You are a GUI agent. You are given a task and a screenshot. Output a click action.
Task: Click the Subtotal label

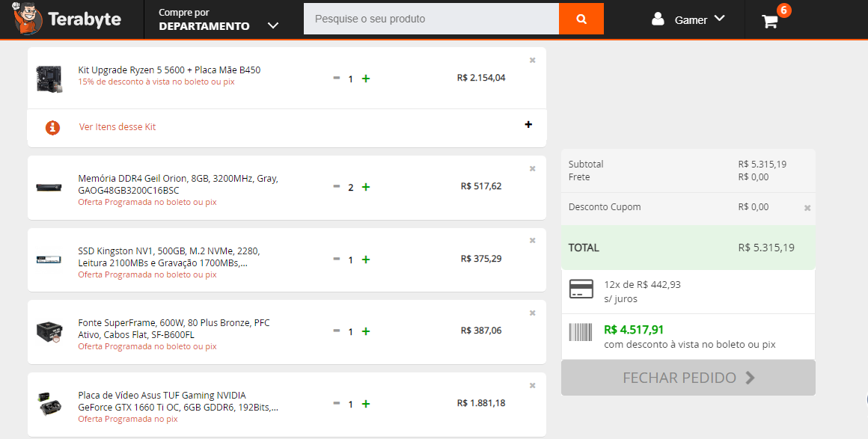click(x=586, y=165)
